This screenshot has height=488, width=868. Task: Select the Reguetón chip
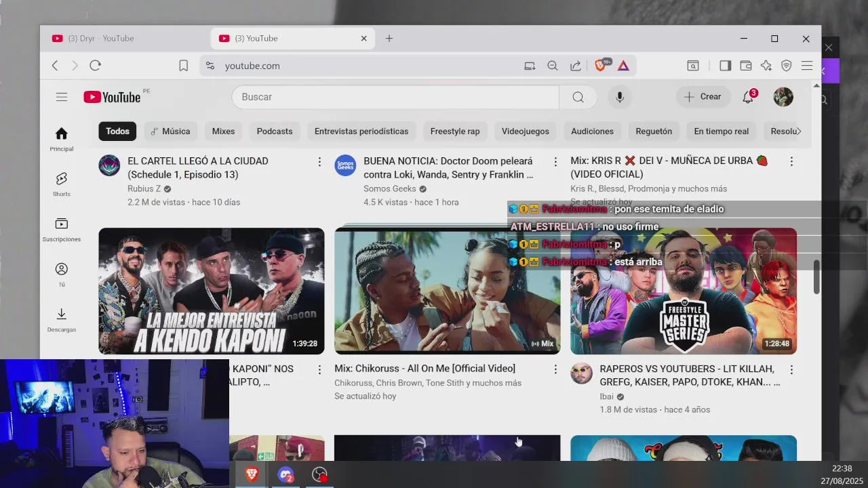654,131
